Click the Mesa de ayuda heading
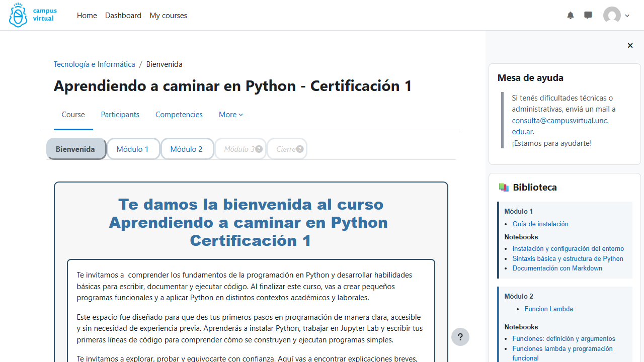The width and height of the screenshot is (644, 362). point(530,78)
